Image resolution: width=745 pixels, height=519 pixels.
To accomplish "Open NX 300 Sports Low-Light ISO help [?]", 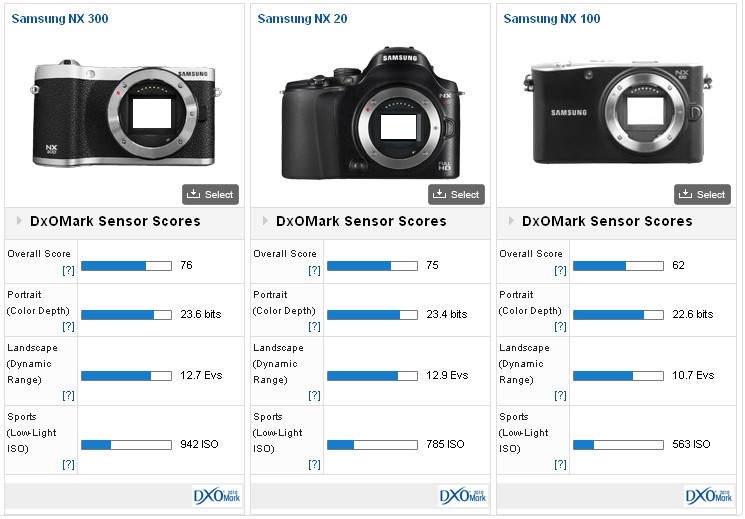I will coord(68,464).
